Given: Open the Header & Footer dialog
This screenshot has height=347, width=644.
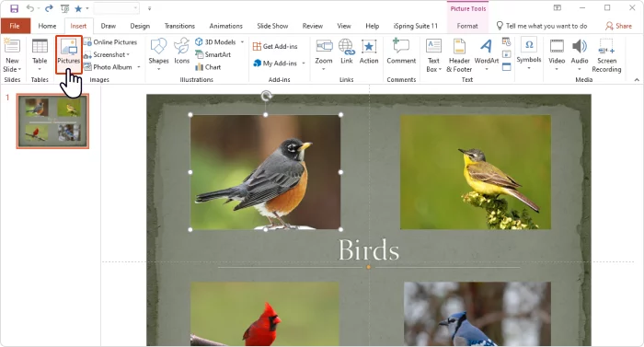Looking at the screenshot, I should pos(459,55).
